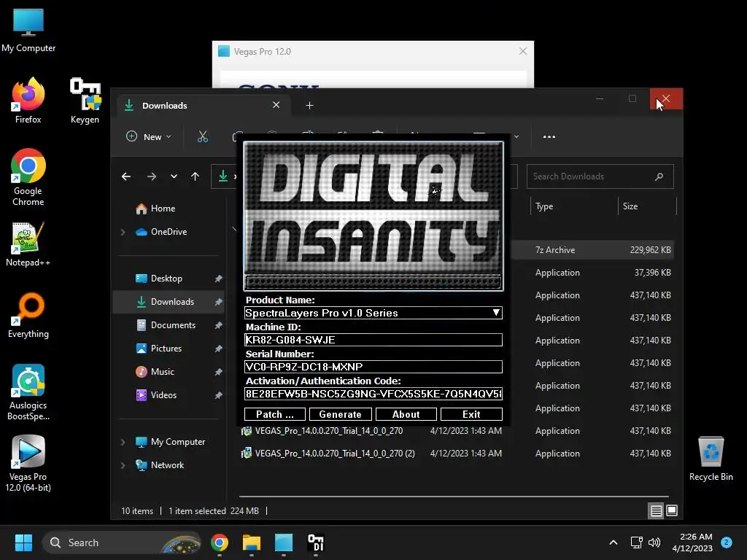This screenshot has height=560, width=747.
Task: Switch to large thumbnails view icon
Action: tap(672, 511)
